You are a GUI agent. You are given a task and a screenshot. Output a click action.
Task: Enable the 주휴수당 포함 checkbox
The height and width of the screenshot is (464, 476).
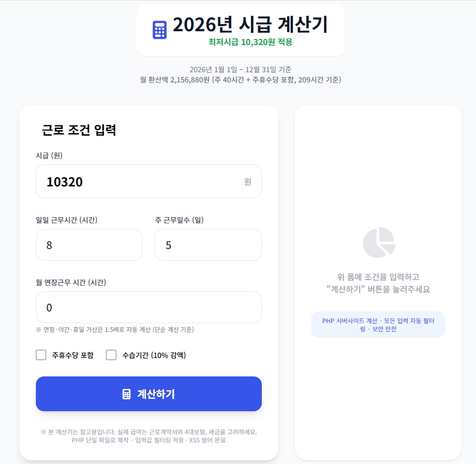coord(42,355)
